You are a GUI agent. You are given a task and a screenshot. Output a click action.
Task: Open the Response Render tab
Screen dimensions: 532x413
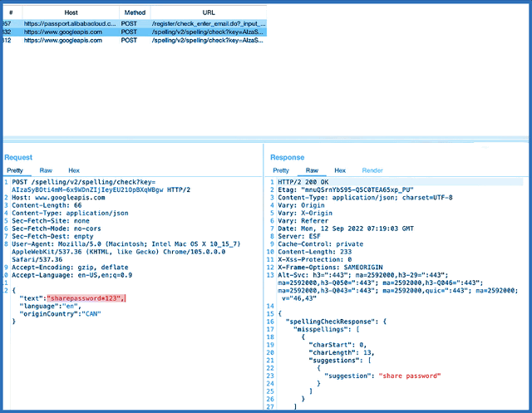click(372, 170)
